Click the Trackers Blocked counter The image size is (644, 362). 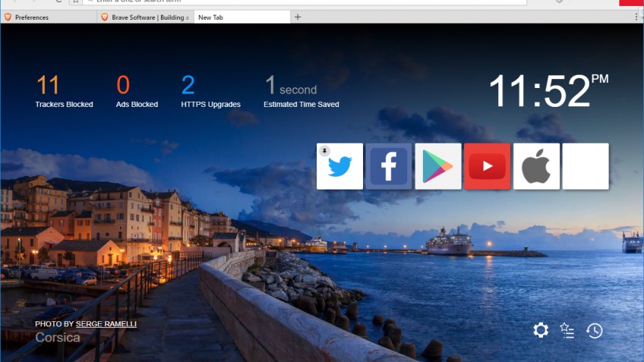pyautogui.click(x=64, y=91)
